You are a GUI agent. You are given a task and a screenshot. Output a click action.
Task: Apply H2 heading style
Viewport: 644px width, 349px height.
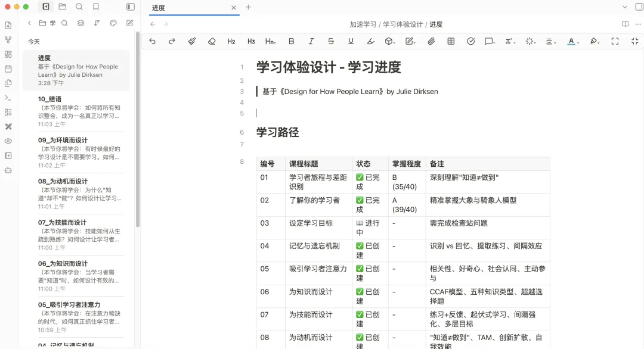(x=231, y=41)
